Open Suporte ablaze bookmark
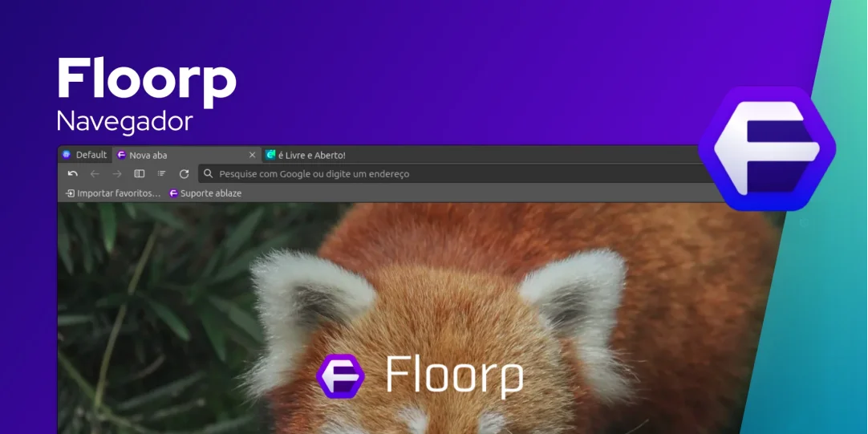 [205, 193]
